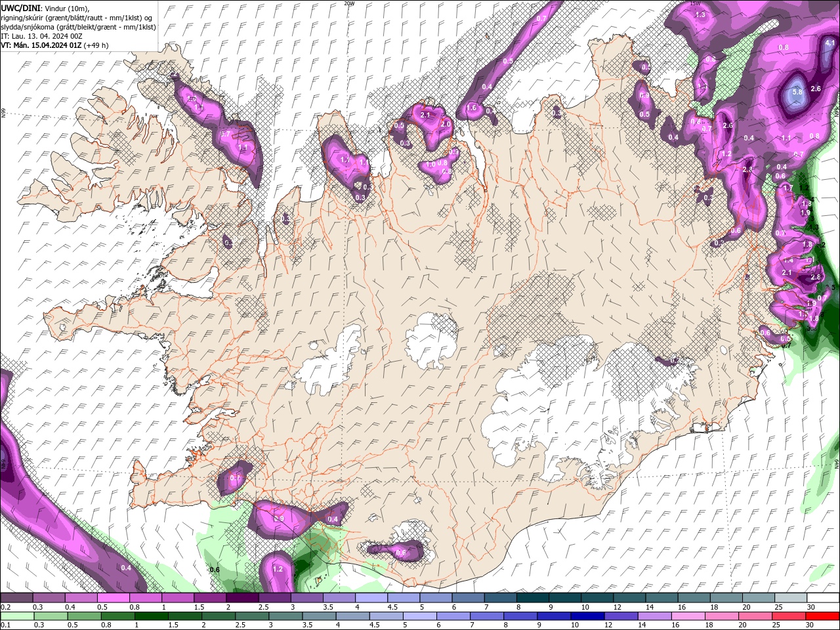
Task: Click the white swatch at 30, upper legend
Action: tap(824, 598)
